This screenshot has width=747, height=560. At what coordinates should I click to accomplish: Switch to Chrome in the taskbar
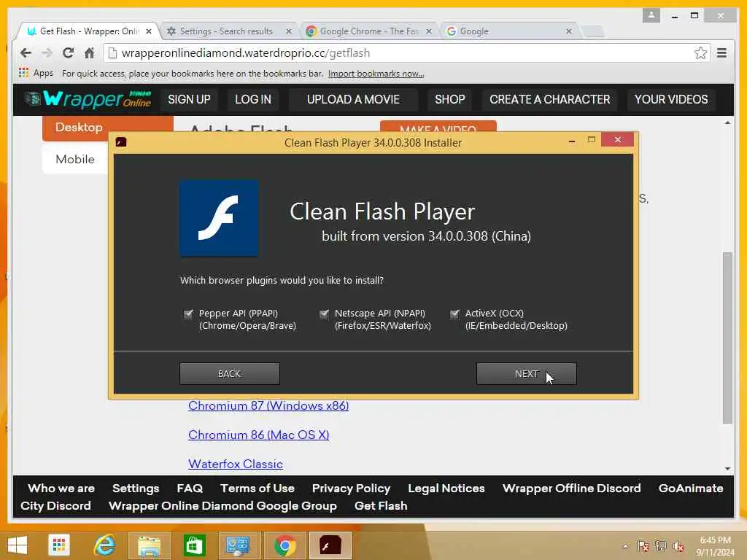[x=285, y=545]
